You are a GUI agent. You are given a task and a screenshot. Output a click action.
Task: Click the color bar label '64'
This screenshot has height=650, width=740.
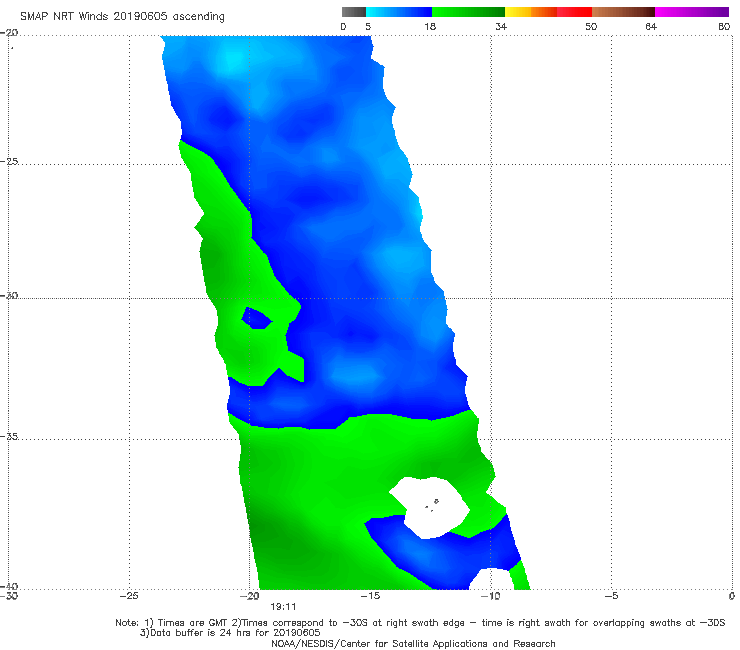pyautogui.click(x=651, y=26)
